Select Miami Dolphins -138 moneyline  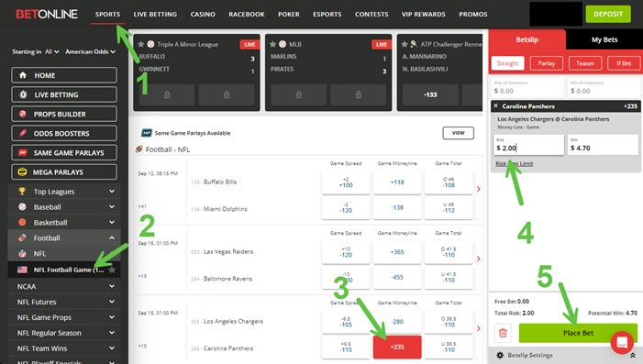tap(397, 207)
